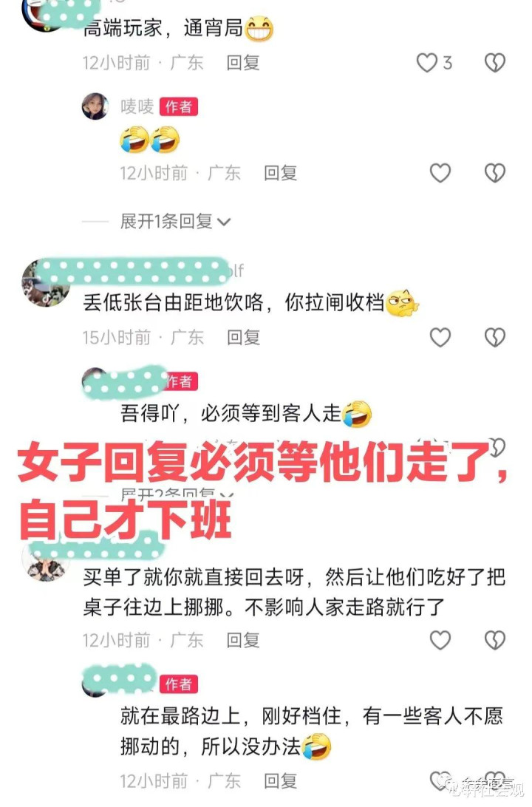Dislike the 高端玩家，通宵局 comment

[x=495, y=63]
